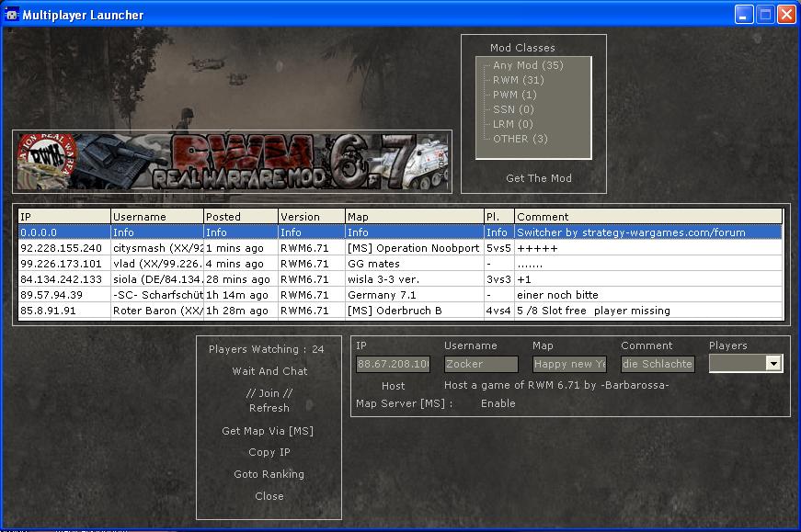Select server IP 89.57.94.39
Screen dimensions: 801x532
[51, 295]
